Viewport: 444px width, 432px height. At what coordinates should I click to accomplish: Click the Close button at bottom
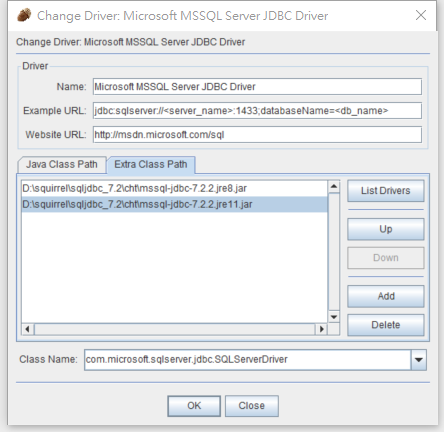click(252, 406)
